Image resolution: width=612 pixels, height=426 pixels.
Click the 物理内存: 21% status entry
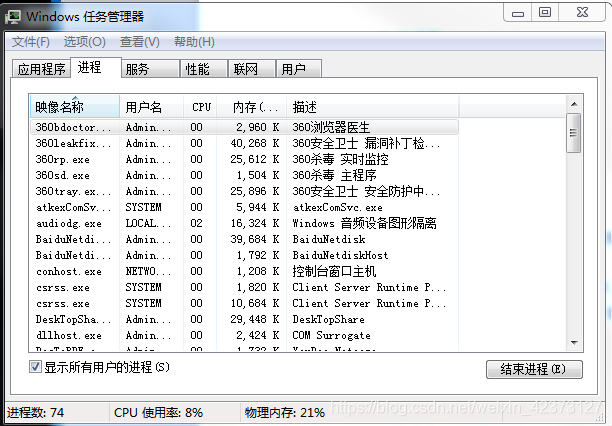pos(285,412)
